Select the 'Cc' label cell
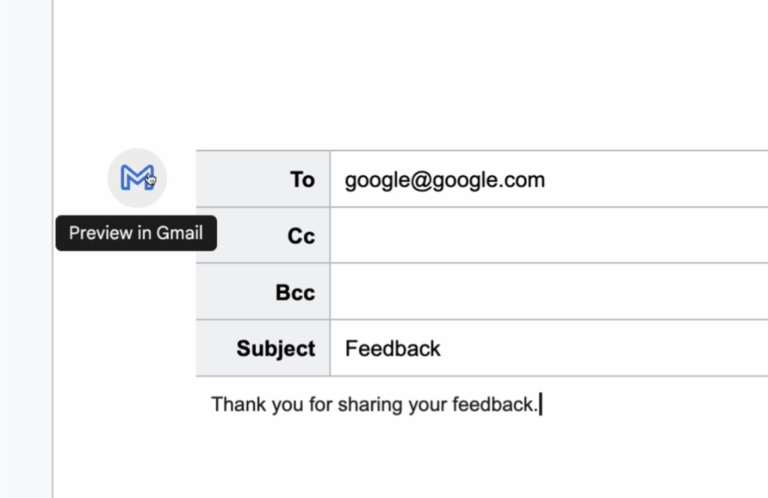This screenshot has height=498, width=768. (263, 236)
